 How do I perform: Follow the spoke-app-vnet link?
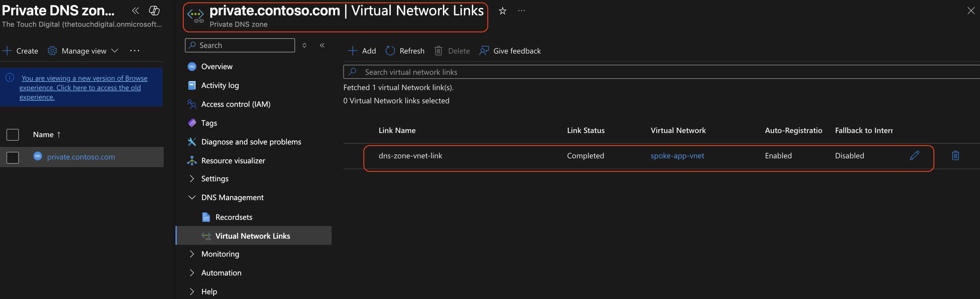pos(677,155)
